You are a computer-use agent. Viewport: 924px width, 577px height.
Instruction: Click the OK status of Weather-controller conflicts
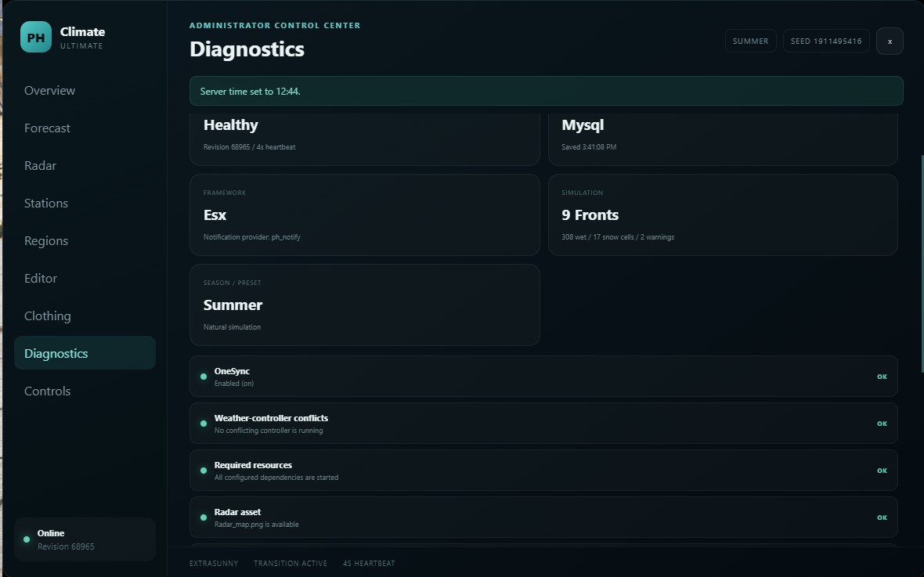882,424
